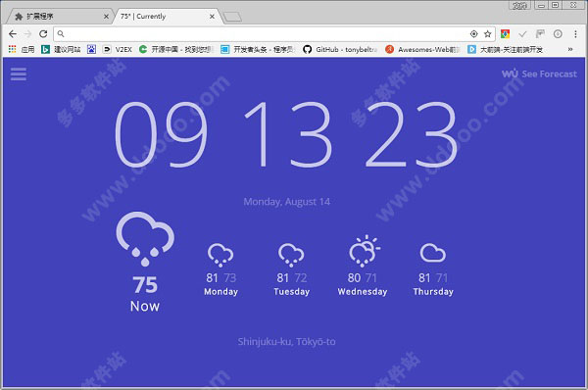Viewport: 588px width, 390px height.
Task: Open the GitHub tonybeltramelli bookmark
Action: click(x=339, y=49)
